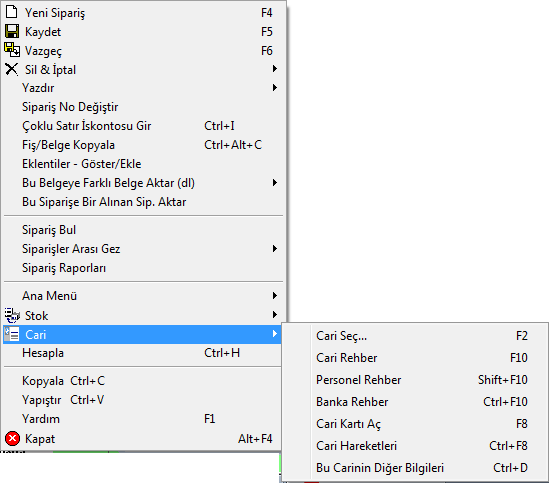
Task: Click the floppy disk Kaydet icon
Action: (12, 32)
